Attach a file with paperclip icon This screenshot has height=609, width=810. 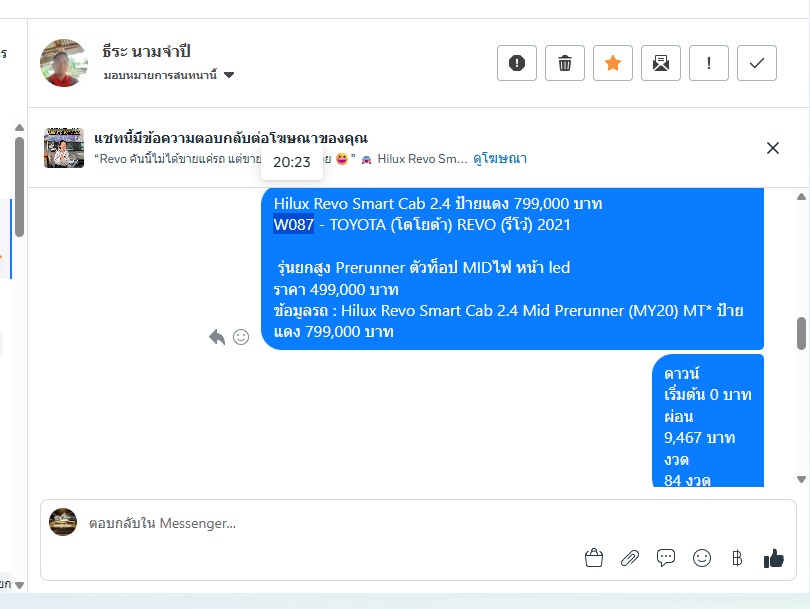coord(630,558)
